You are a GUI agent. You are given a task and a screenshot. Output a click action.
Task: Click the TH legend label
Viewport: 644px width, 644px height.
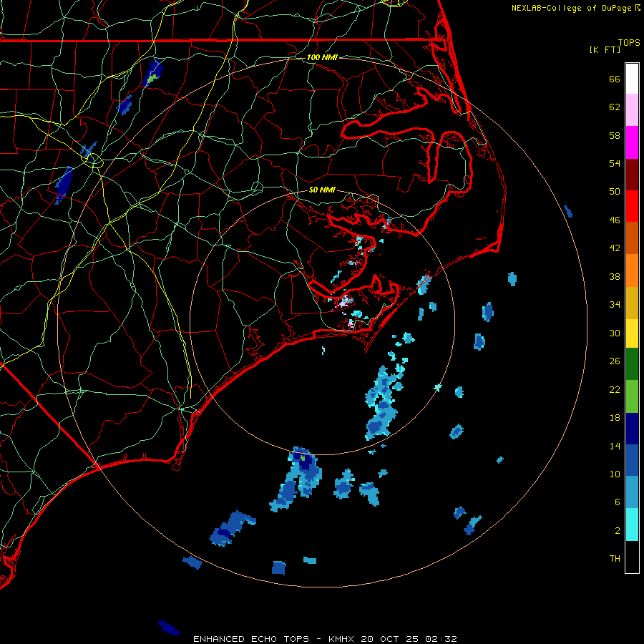click(x=615, y=559)
